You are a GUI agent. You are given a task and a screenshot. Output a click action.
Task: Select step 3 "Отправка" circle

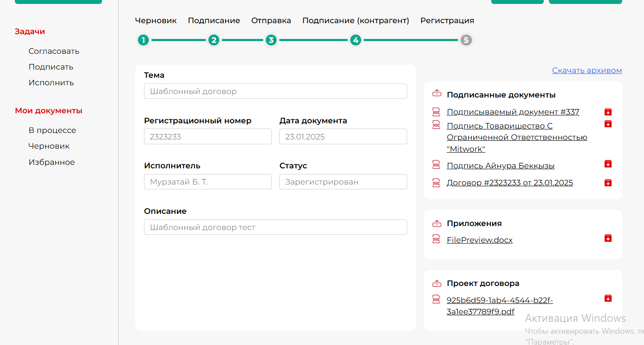[271, 40]
